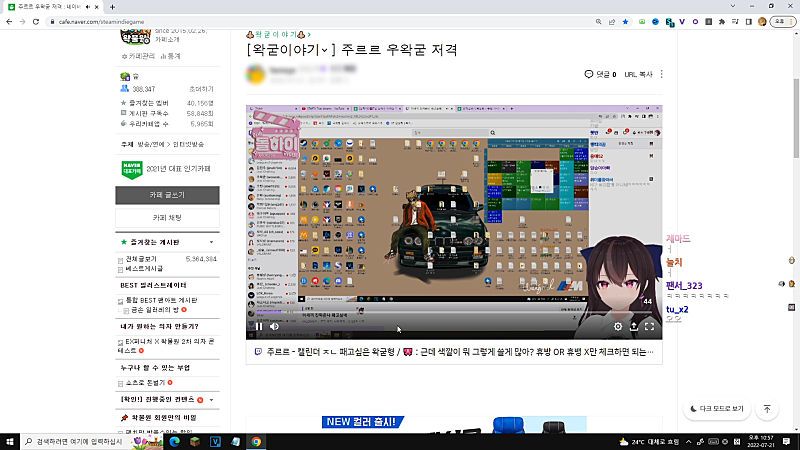Click the taskbar clock 오후 10:57

coord(761,442)
